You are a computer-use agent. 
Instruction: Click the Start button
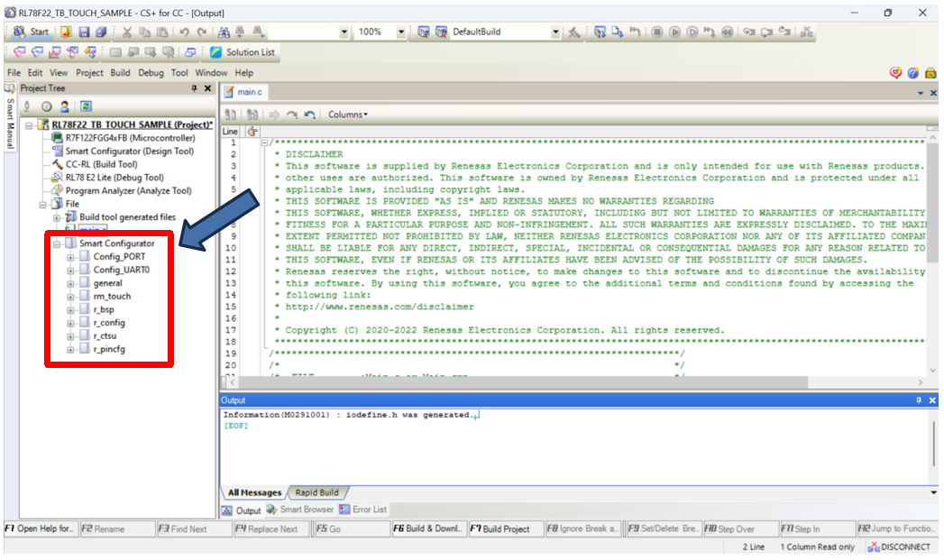click(32, 32)
